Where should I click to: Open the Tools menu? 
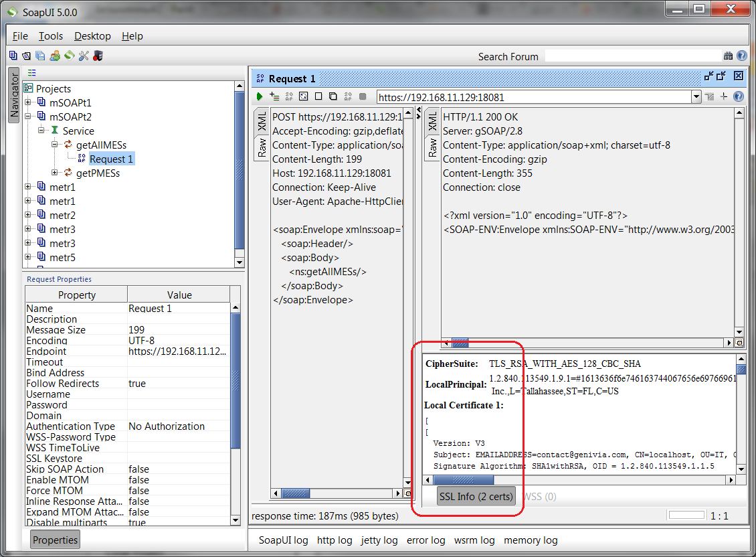51,36
